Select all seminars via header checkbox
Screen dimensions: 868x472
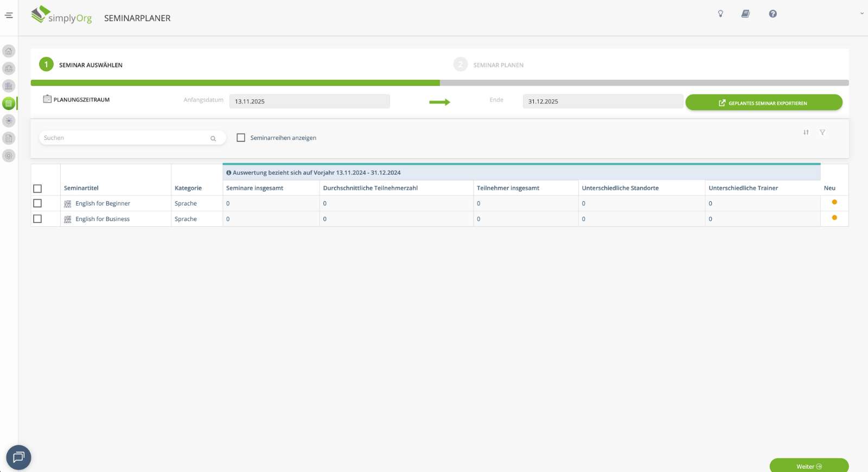37,189
